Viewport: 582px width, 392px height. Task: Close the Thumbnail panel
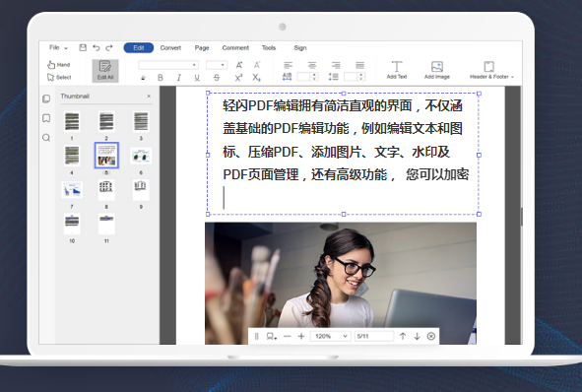point(149,97)
